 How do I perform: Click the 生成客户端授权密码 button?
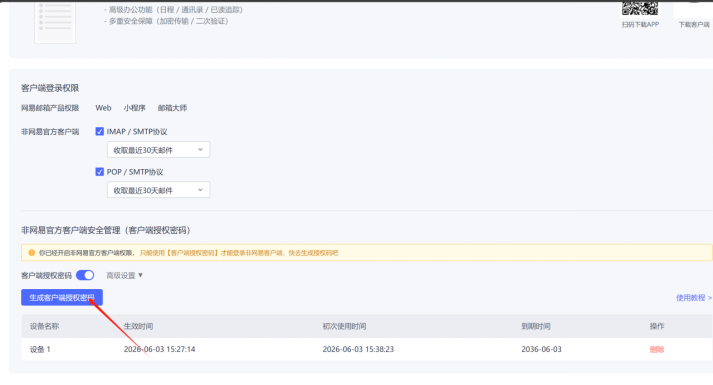62,297
